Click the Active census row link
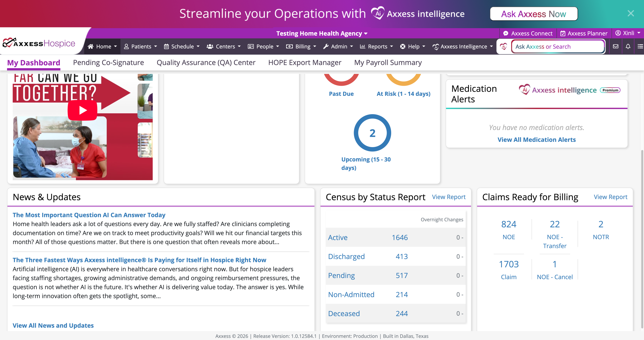Screen dimensions: 644x340 point(338,237)
